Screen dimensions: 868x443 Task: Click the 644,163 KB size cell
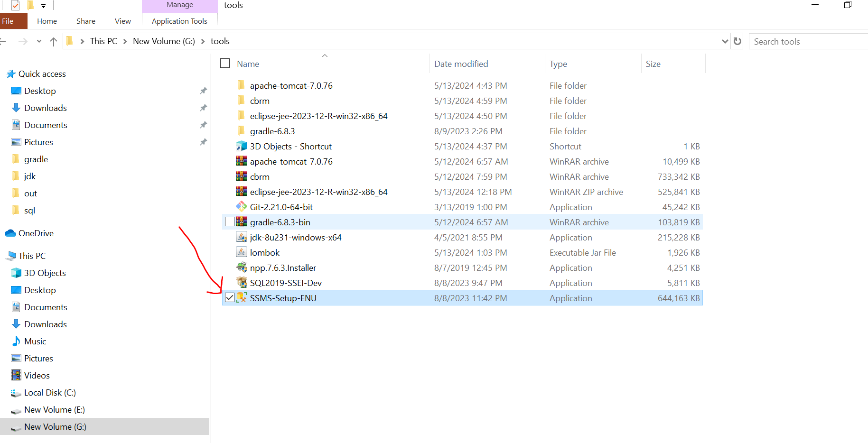coord(679,298)
